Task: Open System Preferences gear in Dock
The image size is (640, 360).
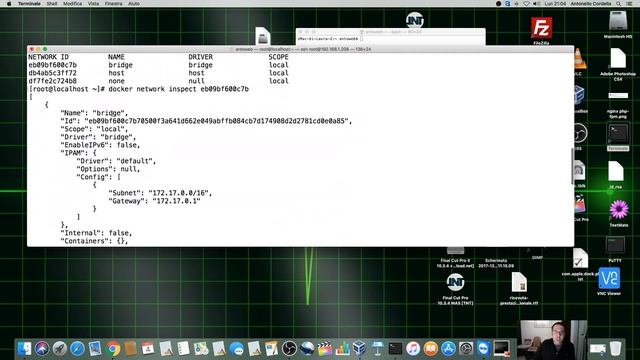Action: [466, 349]
